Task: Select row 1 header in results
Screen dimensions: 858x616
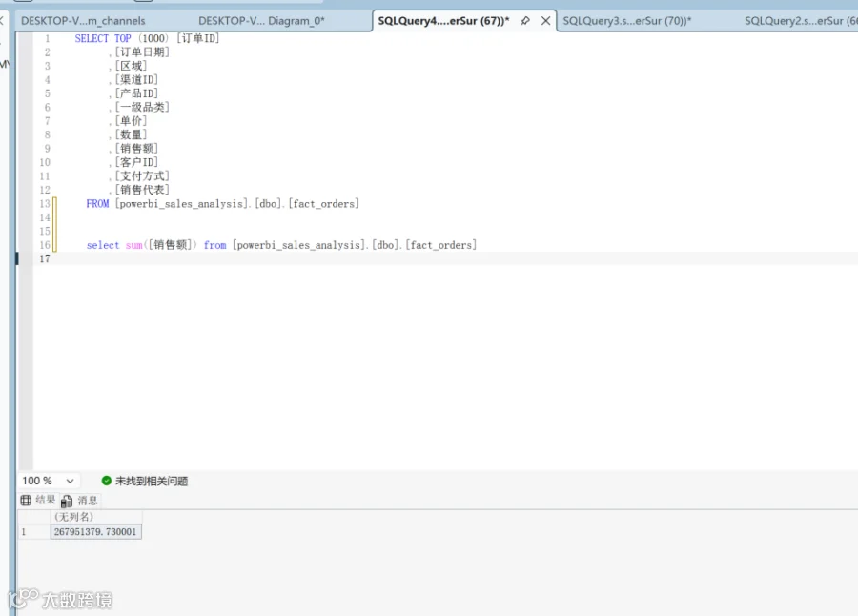Action: 33,532
